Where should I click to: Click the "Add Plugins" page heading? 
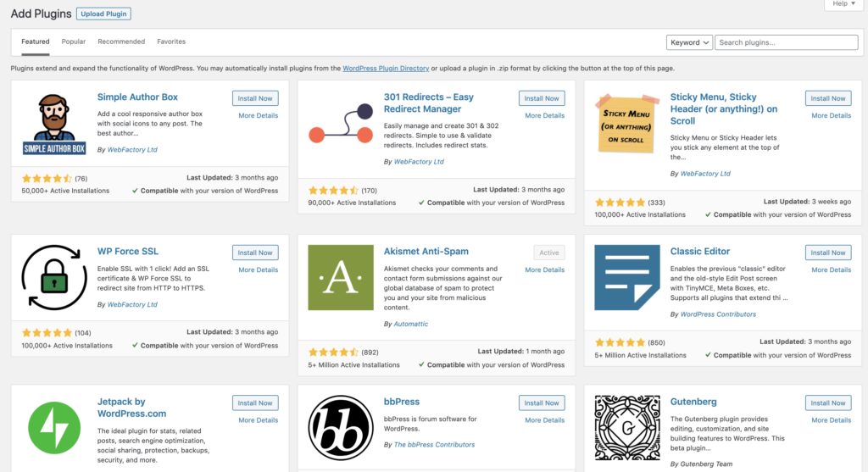[41, 14]
